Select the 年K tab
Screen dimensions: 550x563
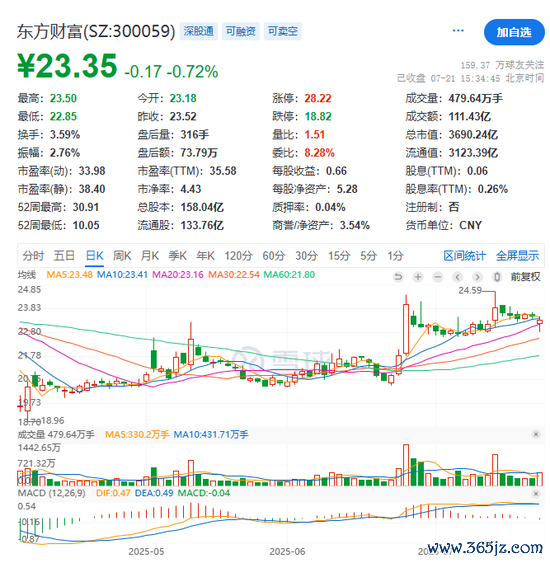click(x=205, y=256)
